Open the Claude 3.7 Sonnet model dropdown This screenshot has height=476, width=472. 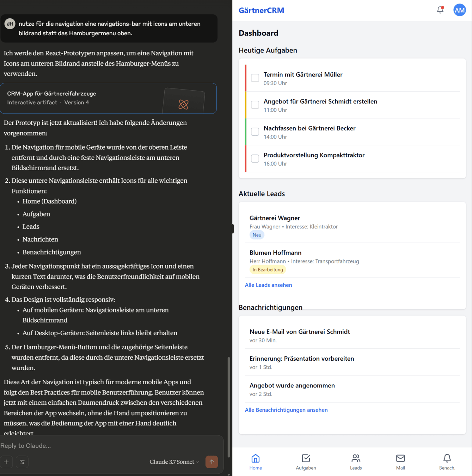(x=174, y=462)
